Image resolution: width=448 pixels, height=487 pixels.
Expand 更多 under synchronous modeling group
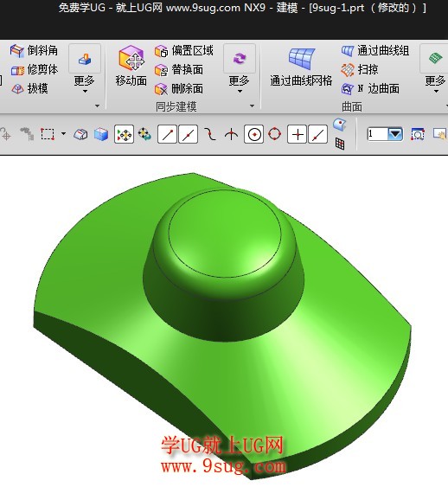[x=240, y=69]
